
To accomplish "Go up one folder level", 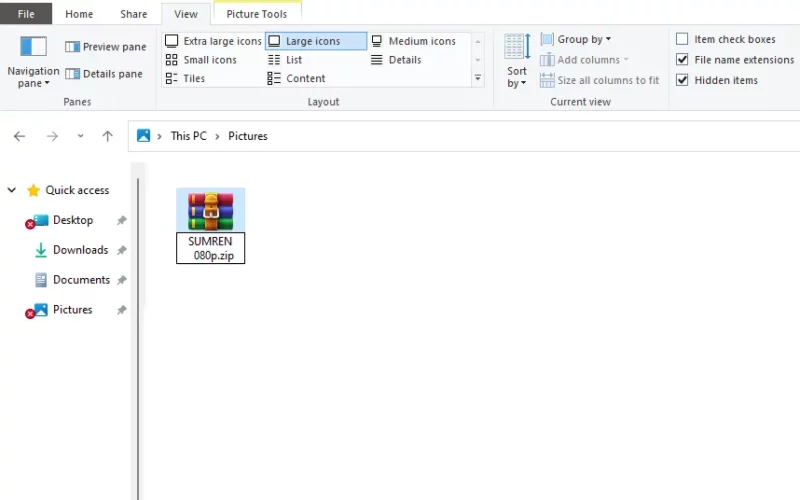I will click(108, 136).
